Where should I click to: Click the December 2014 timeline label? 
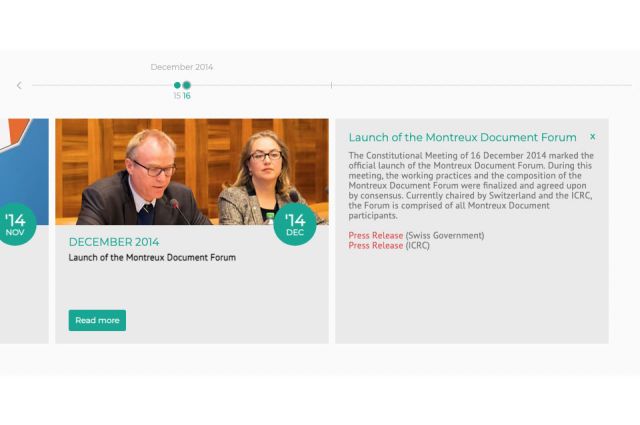coord(182,67)
